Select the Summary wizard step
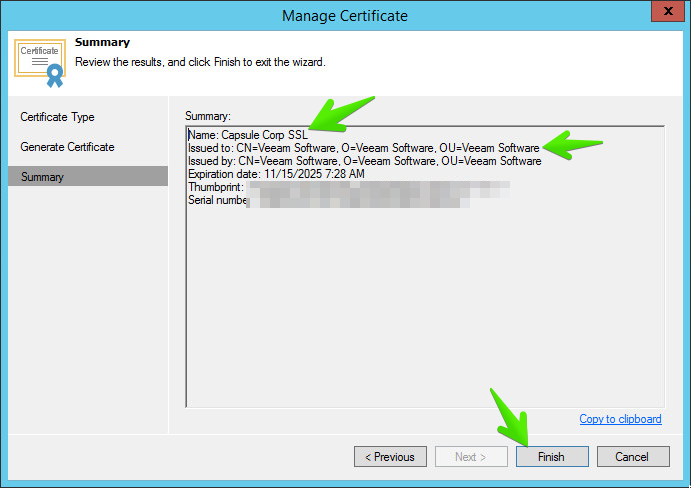The image size is (691, 488). tap(88, 176)
